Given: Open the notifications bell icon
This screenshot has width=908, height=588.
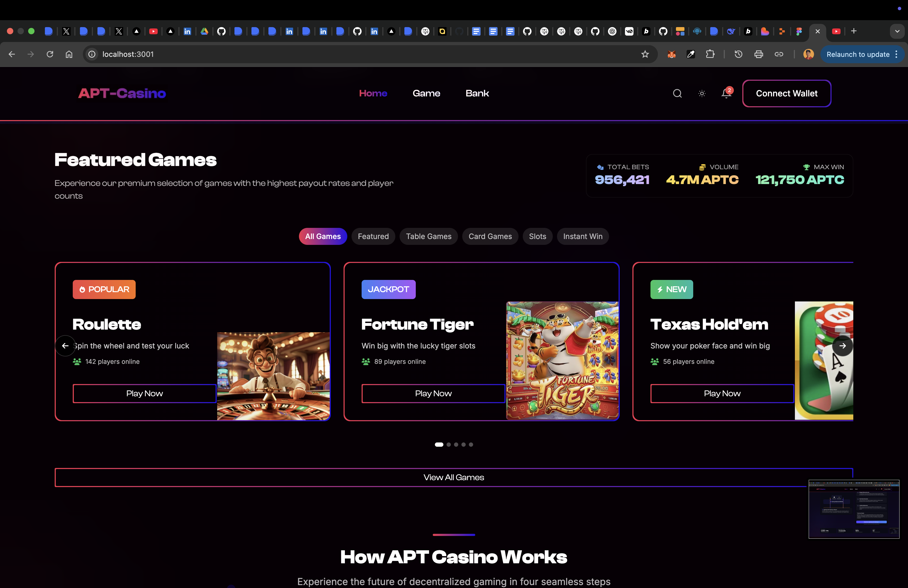Looking at the screenshot, I should tap(726, 93).
